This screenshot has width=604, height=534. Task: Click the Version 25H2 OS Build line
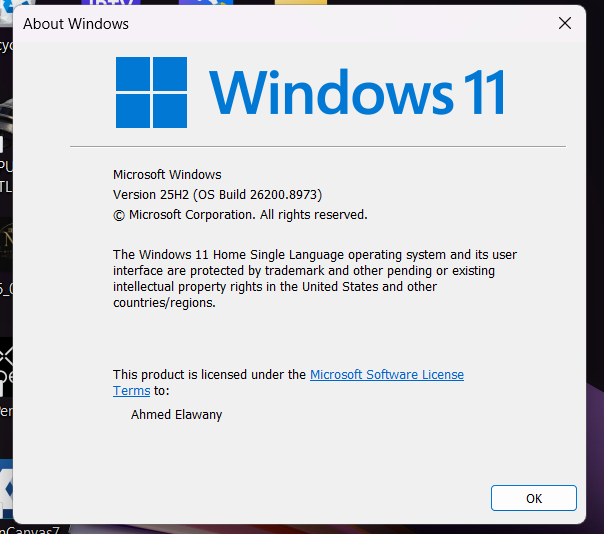(217, 195)
